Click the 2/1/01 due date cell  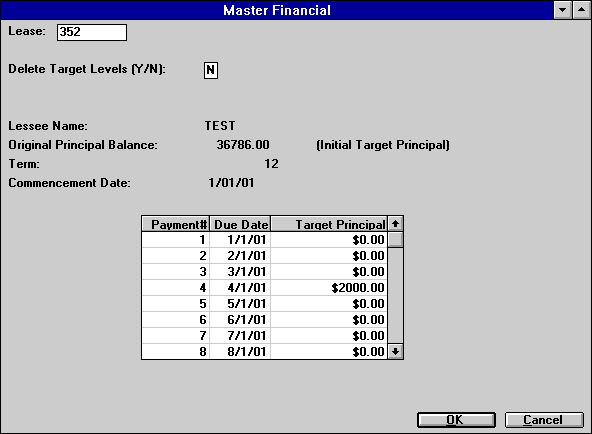point(240,255)
